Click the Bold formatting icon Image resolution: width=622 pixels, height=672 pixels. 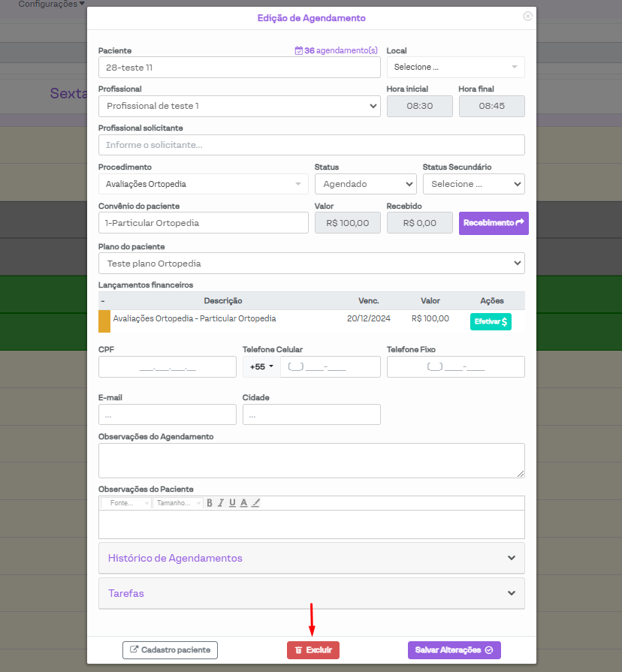pyautogui.click(x=210, y=503)
